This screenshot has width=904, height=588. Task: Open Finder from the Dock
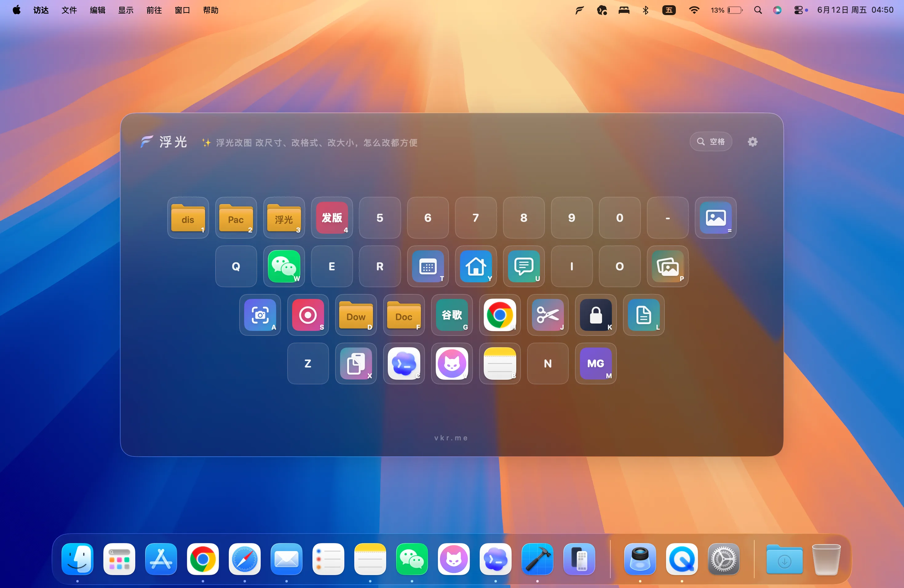[x=77, y=559]
